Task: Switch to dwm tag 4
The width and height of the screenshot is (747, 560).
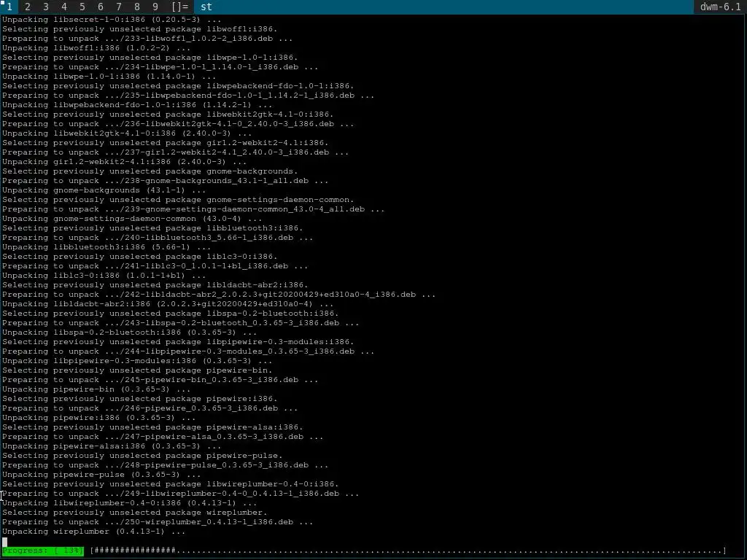Action: (64, 7)
